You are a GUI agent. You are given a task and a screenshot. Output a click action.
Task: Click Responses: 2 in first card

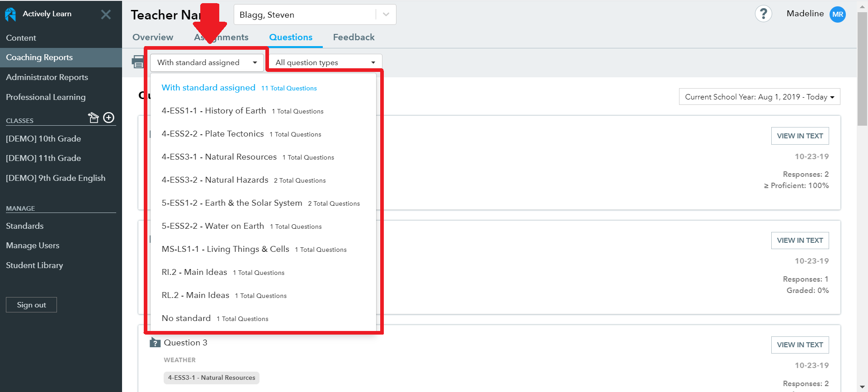(x=806, y=175)
